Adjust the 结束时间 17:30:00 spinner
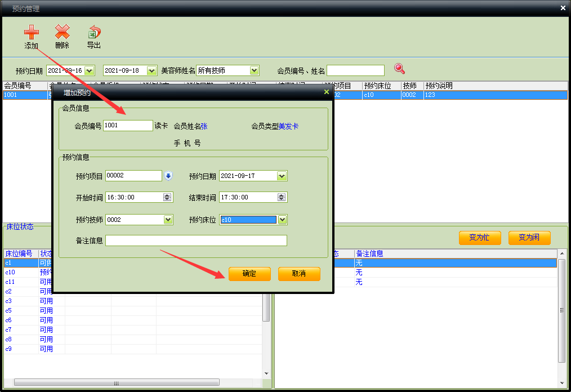 coord(282,197)
